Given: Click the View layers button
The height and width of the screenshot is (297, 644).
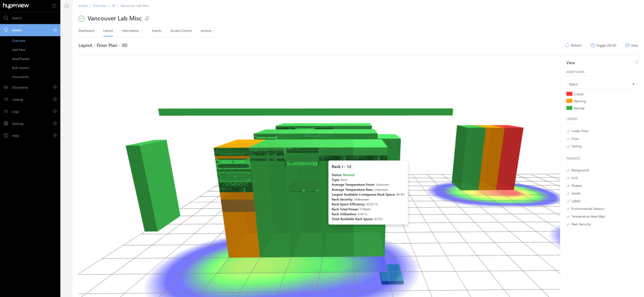Looking at the screenshot, I should pyautogui.click(x=632, y=45).
